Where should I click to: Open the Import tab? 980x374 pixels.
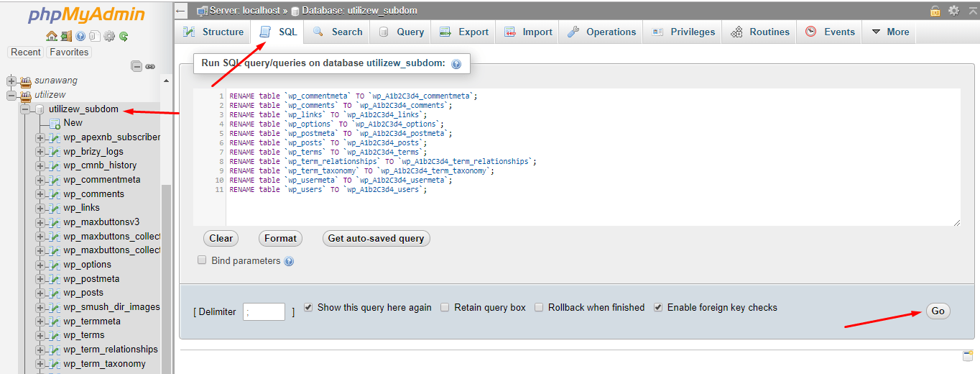tap(528, 32)
